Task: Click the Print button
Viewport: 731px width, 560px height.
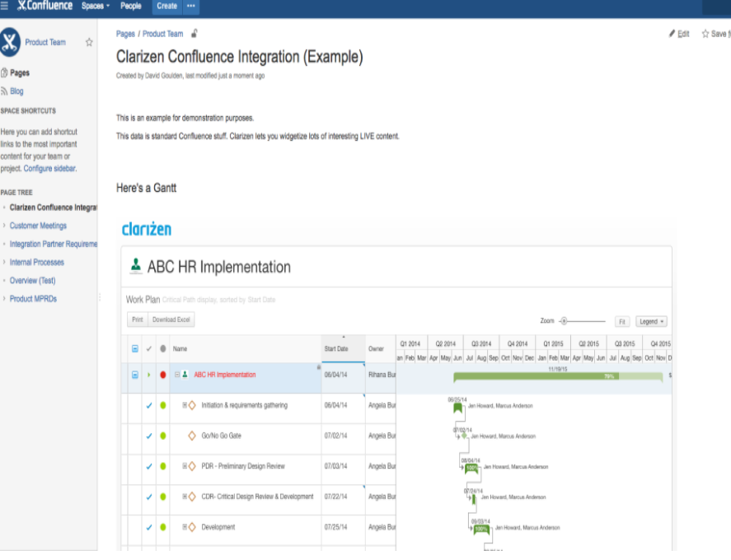Action: [x=137, y=320]
